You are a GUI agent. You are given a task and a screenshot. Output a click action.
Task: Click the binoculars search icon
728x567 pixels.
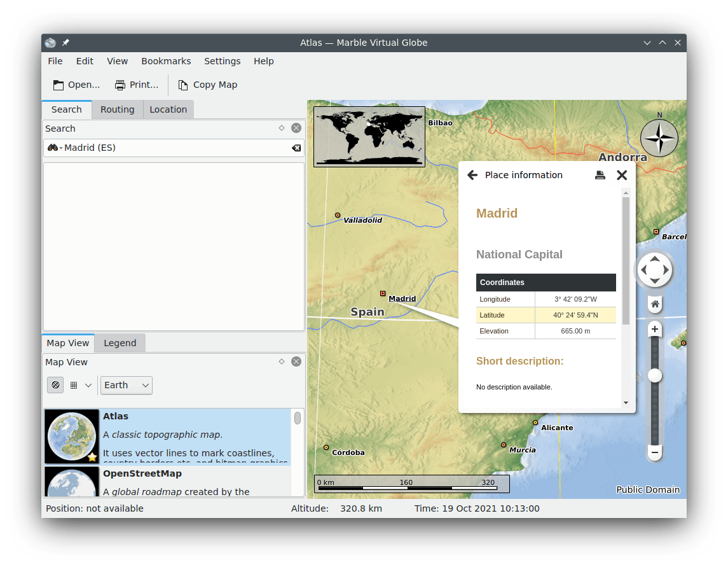(53, 148)
